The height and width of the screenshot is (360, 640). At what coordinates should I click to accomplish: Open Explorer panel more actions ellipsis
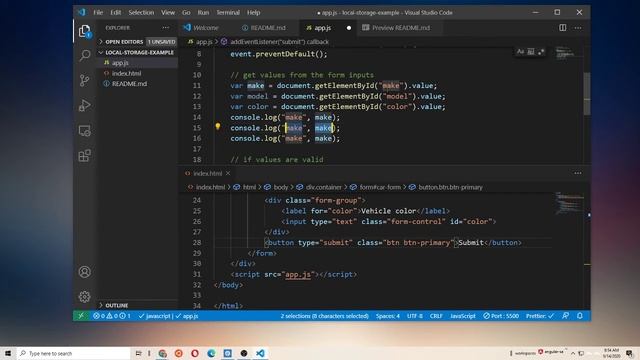(x=165, y=28)
